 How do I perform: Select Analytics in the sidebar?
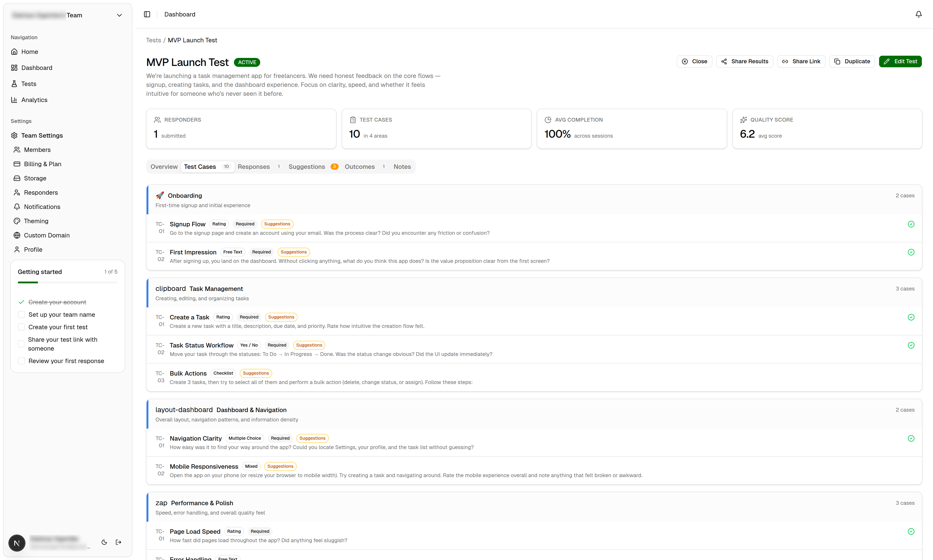[34, 100]
